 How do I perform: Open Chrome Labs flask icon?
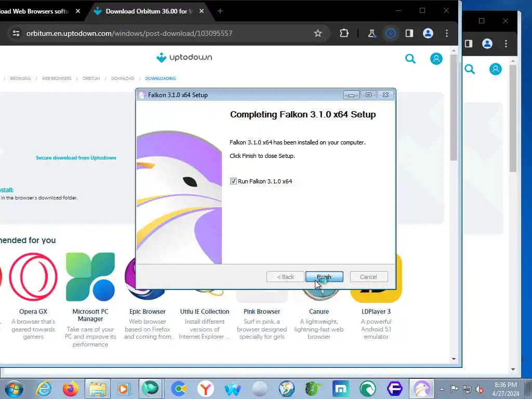pyautogui.click(x=371, y=33)
